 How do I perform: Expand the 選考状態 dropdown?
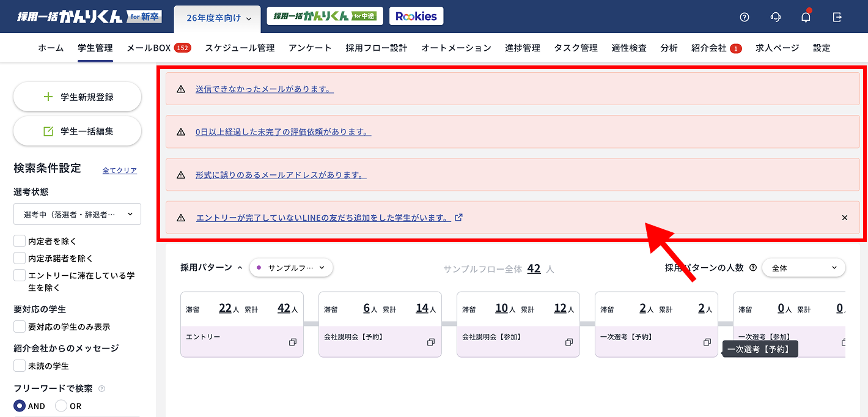(77, 214)
